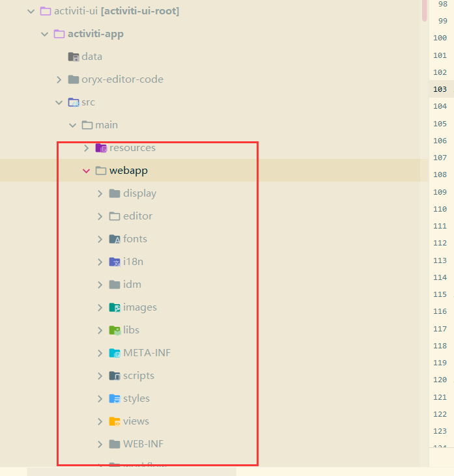This screenshot has height=476, width=454.
Task: Click the webapp folder icon
Action: (x=101, y=171)
